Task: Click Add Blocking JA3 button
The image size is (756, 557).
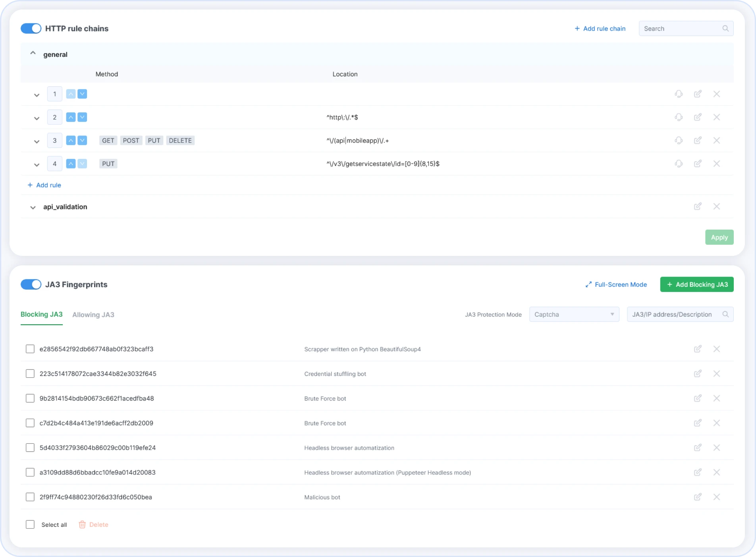Action: [697, 284]
